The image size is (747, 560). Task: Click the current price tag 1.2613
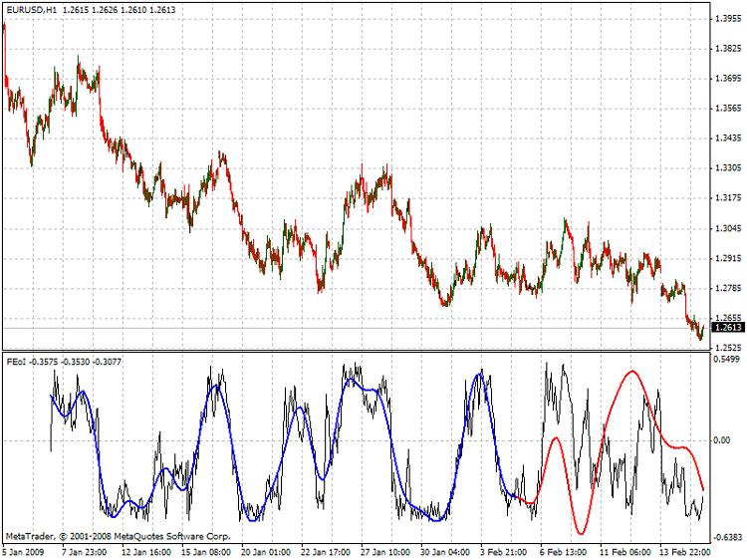pyautogui.click(x=724, y=327)
